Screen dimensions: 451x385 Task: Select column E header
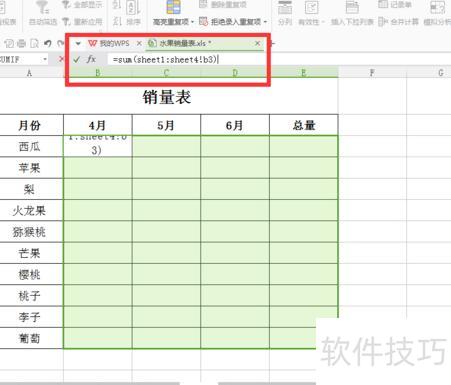point(304,72)
